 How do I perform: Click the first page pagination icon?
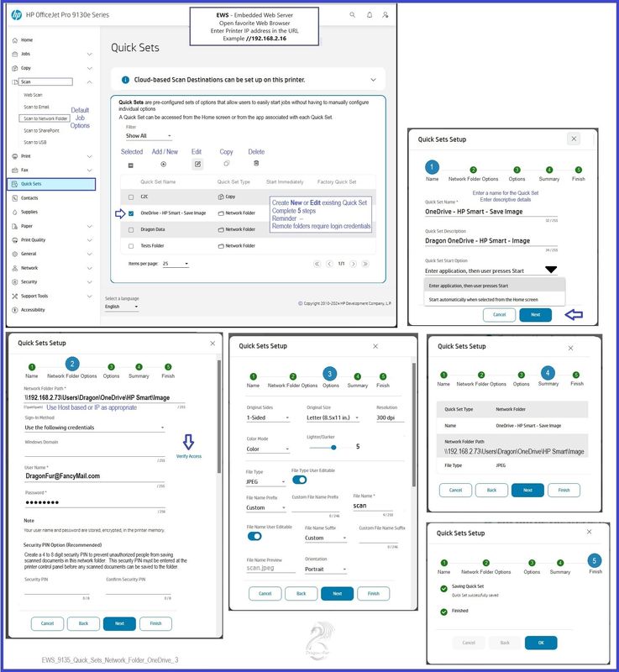(x=317, y=264)
